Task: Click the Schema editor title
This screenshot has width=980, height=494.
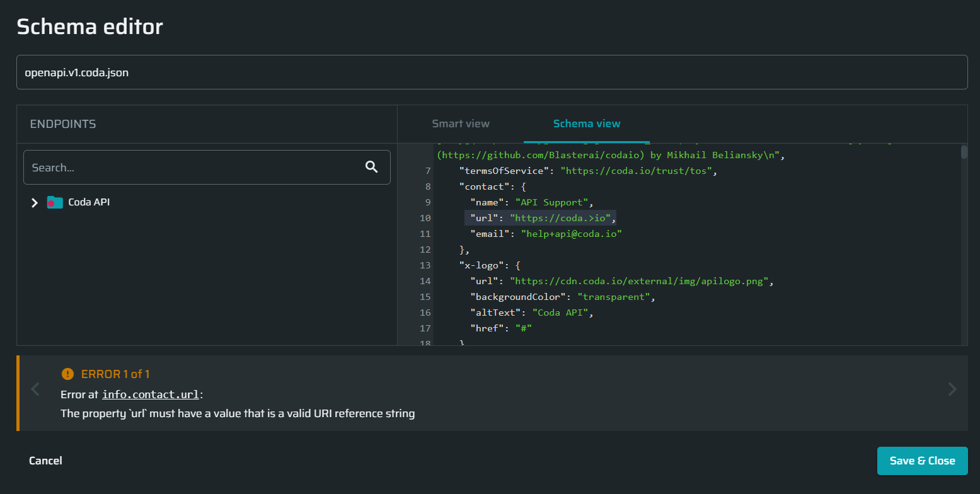Action: (89, 26)
